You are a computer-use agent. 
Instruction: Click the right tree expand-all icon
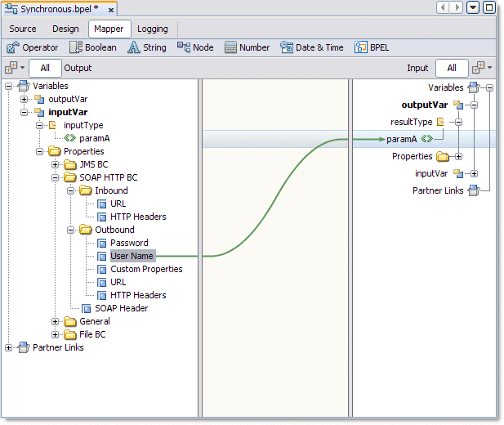478,68
